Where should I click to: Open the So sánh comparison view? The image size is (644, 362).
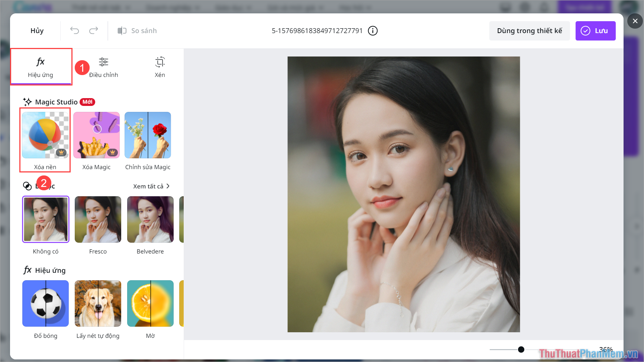(137, 30)
